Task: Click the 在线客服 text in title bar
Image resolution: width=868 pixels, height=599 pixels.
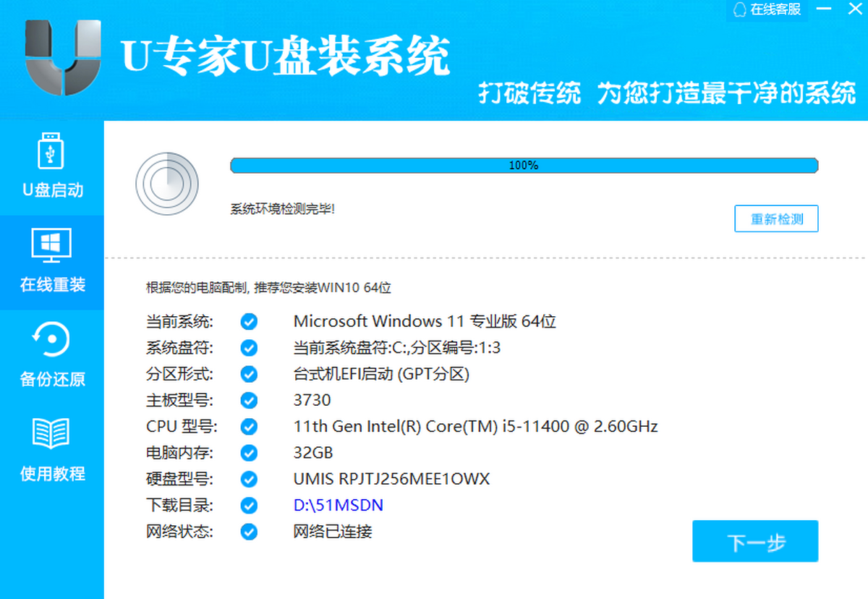Action: 775,9
